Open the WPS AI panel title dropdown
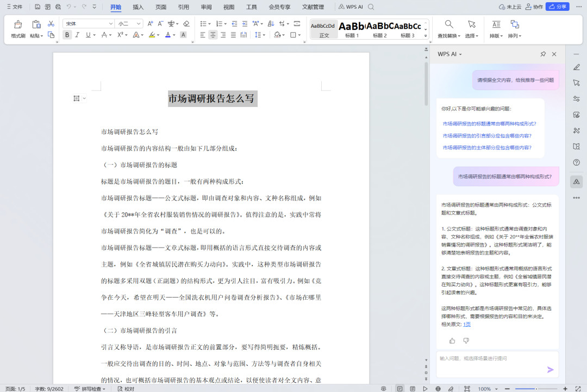The width and height of the screenshot is (587, 392). tap(460, 54)
